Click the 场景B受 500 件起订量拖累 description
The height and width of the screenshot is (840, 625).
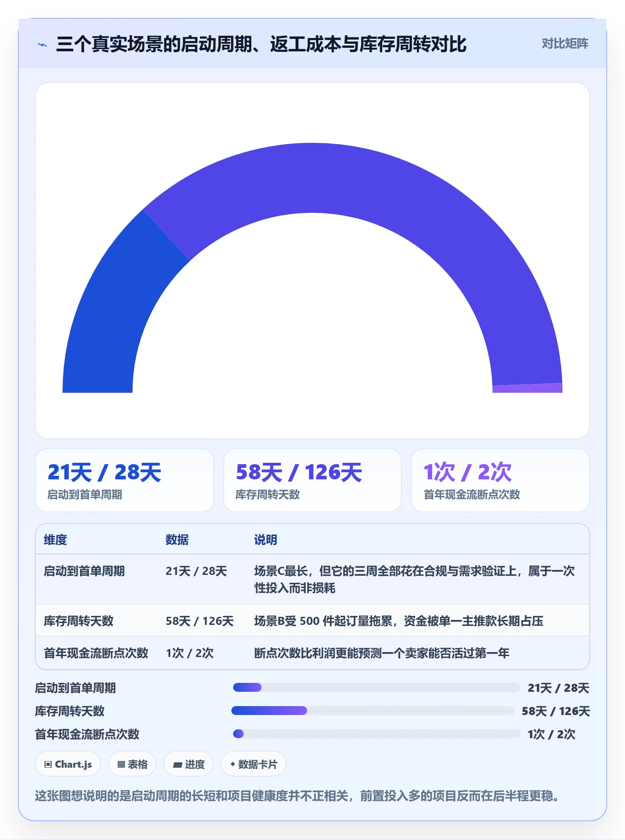point(399,621)
